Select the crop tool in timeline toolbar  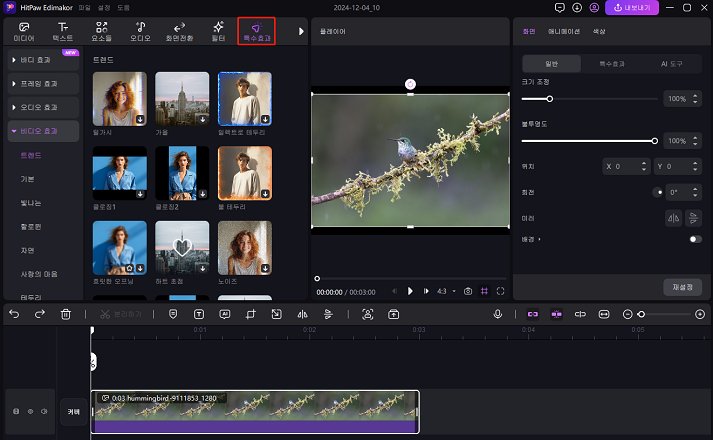(x=251, y=314)
